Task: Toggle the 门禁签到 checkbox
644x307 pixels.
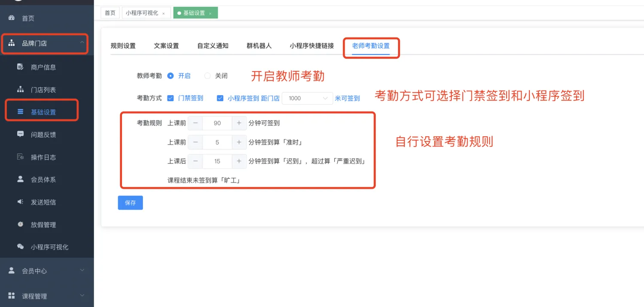Action: tap(170, 98)
